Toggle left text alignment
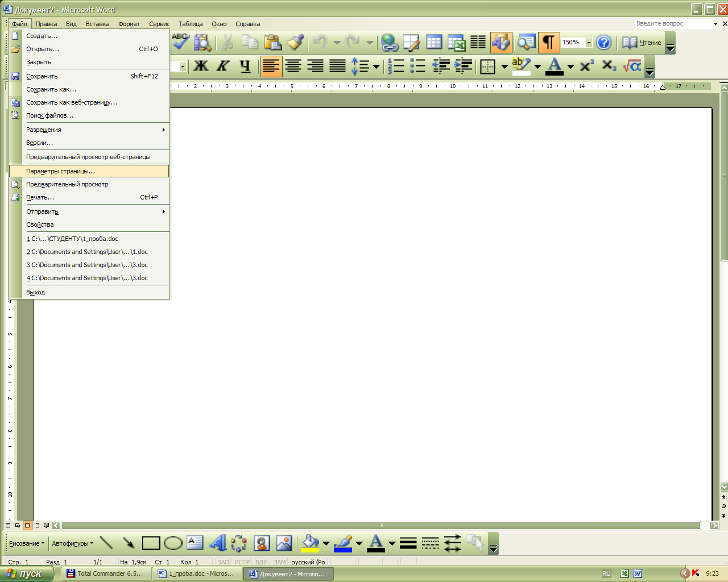Viewport: 728px width, 582px height. (271, 66)
